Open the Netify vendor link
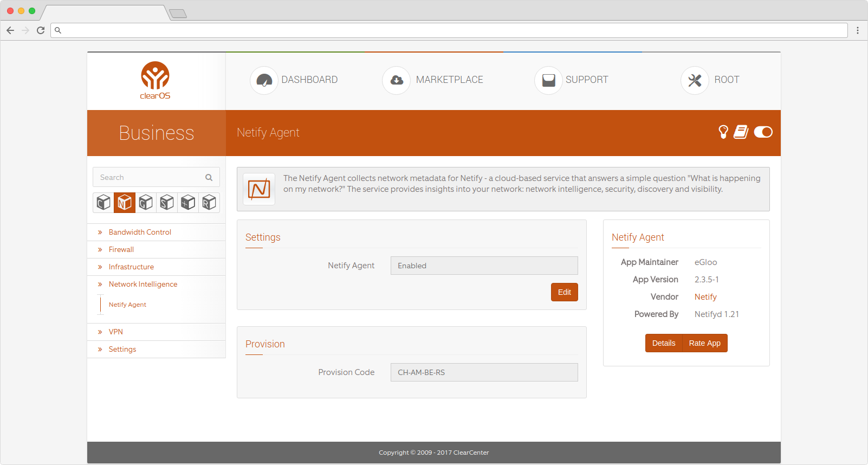 (705, 297)
